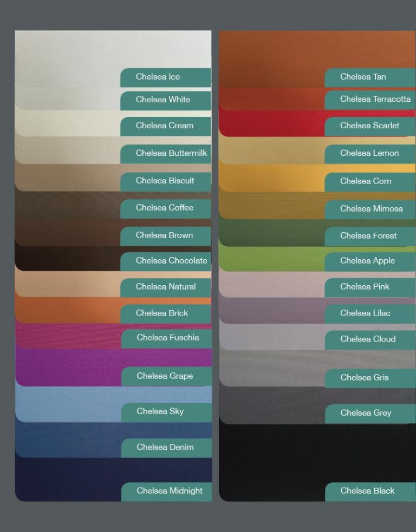
Task: Select the Chelsea Lilac label
Action: pyautogui.click(x=370, y=314)
